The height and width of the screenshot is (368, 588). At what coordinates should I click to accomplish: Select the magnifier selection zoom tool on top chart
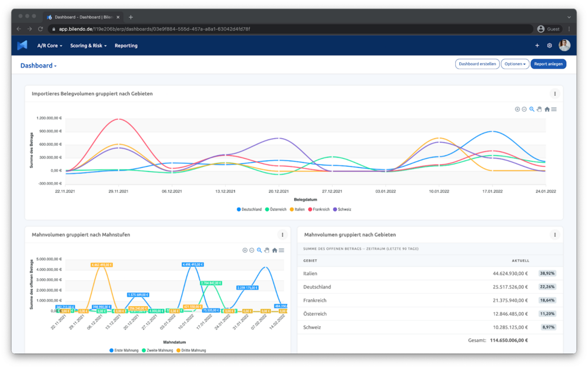tap(532, 109)
